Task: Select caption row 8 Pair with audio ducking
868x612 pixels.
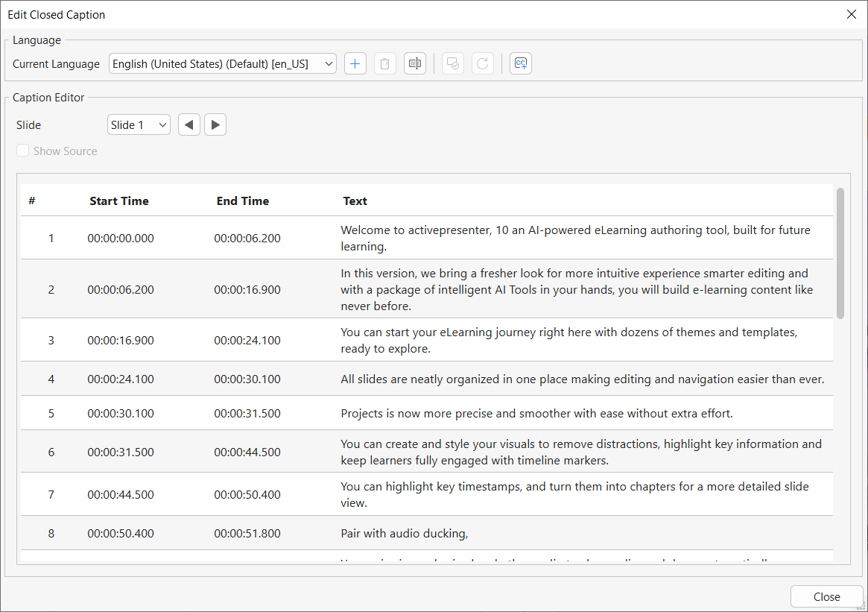Action: click(404, 533)
